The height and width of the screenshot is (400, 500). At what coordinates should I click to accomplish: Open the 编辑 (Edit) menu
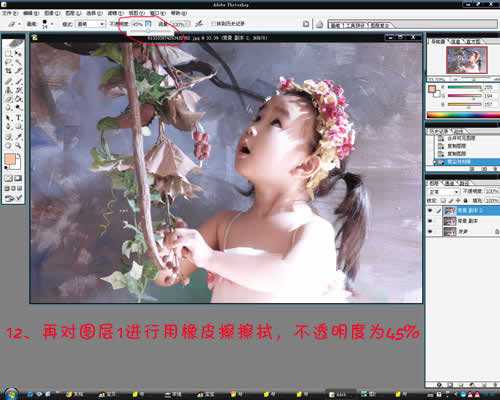coord(31,13)
